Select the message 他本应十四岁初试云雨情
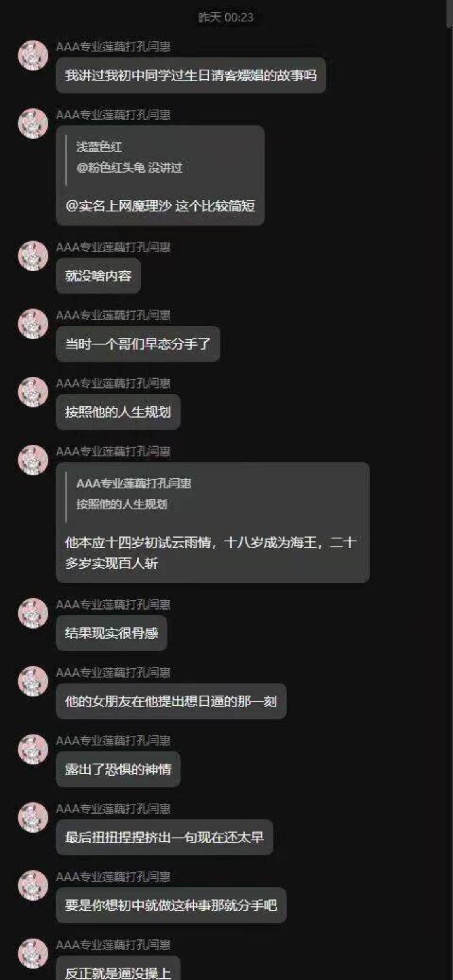 pos(213,523)
